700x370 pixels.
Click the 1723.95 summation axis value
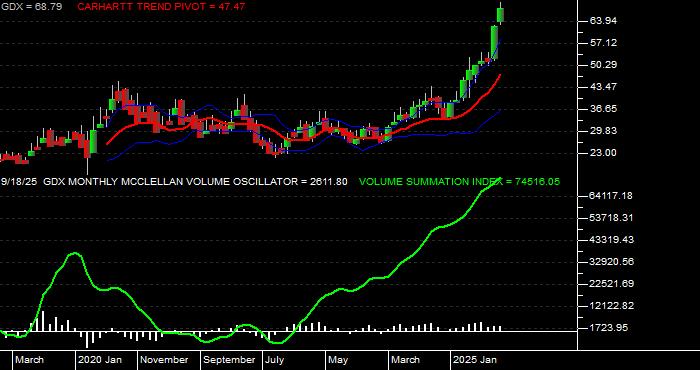click(608, 328)
